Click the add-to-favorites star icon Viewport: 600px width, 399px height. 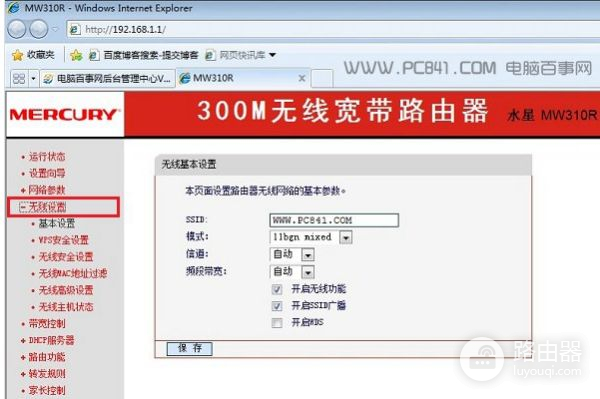point(76,55)
